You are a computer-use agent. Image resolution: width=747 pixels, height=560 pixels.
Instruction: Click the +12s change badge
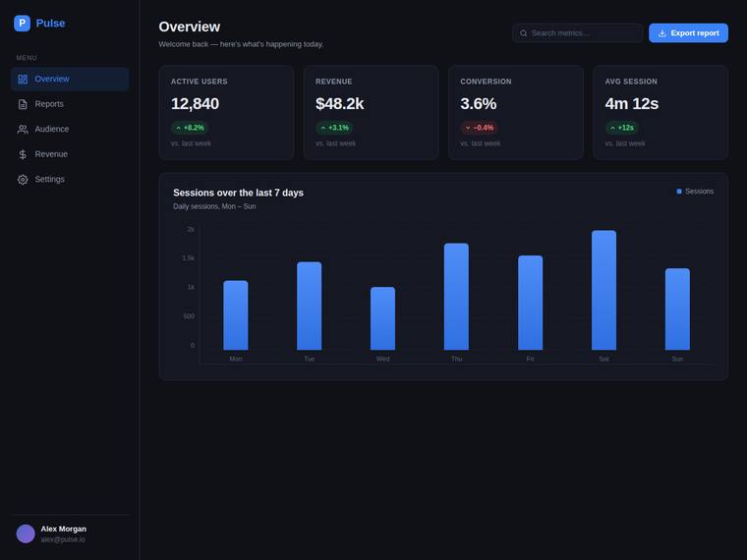click(622, 128)
